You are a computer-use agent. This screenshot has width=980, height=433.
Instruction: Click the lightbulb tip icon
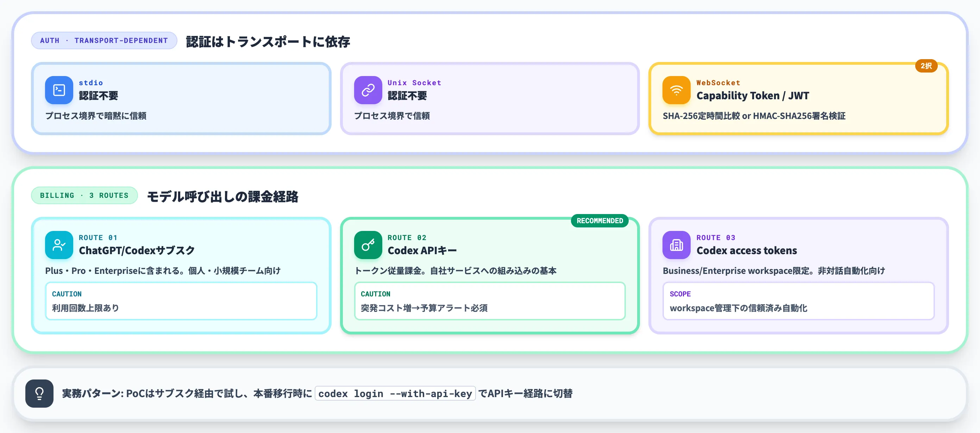(x=39, y=394)
